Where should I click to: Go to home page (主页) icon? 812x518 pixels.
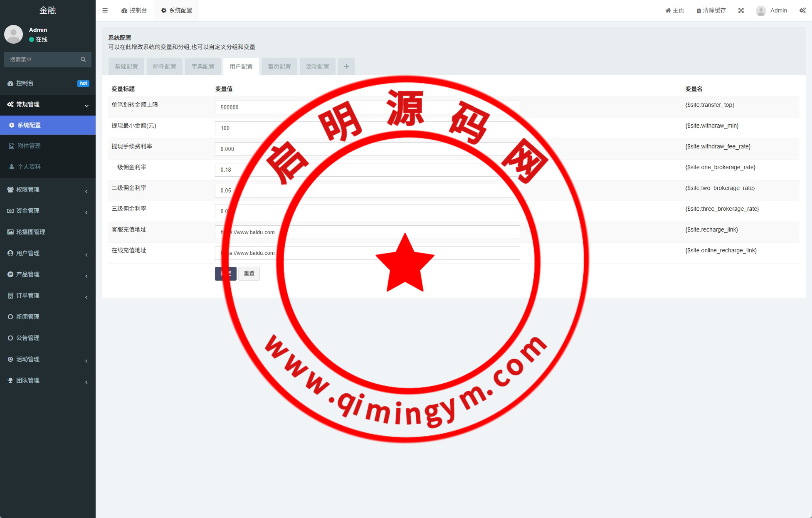tap(668, 10)
